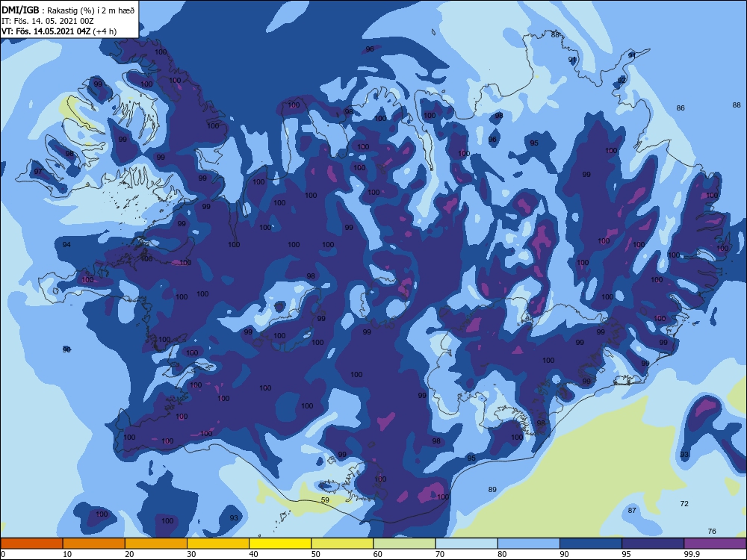Viewport: 747px width, 560px height.
Task: Select the legend scale label '40'
Action: click(x=254, y=554)
